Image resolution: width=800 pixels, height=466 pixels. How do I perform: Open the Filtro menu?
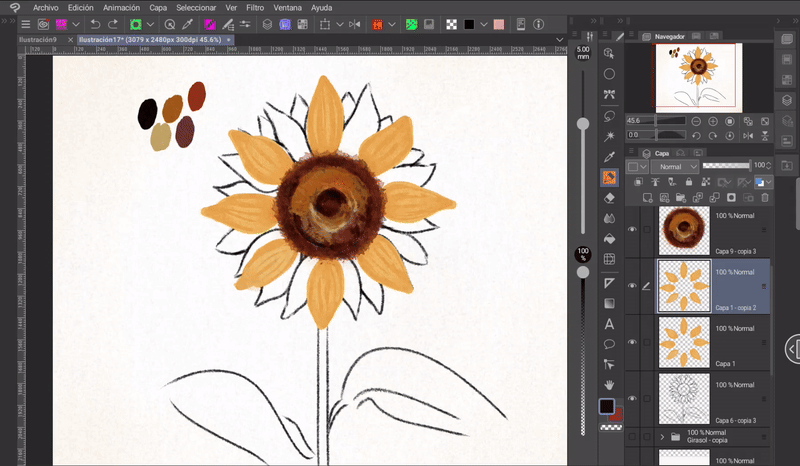click(x=255, y=7)
